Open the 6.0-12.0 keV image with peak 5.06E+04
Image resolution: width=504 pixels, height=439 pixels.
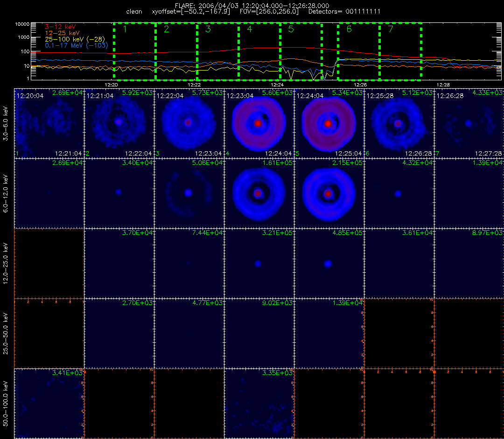coord(189,193)
